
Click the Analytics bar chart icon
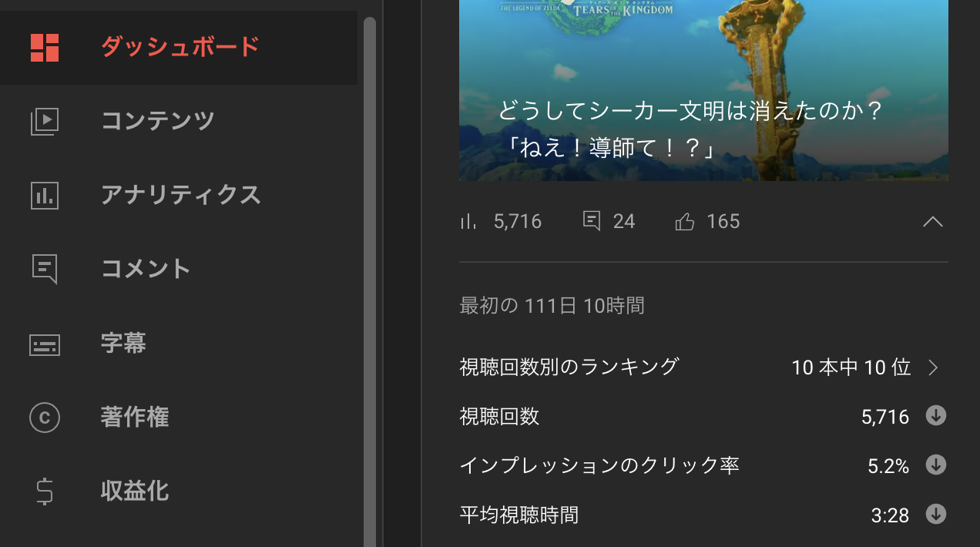tap(45, 196)
